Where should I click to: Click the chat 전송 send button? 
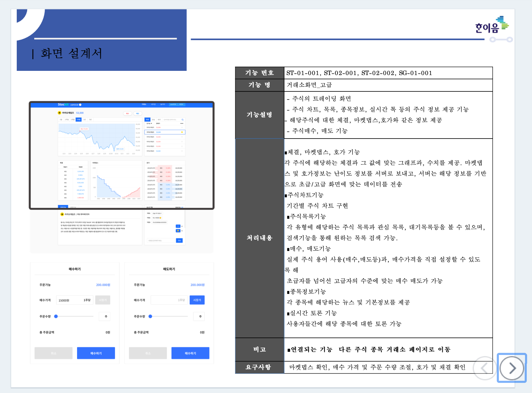click(x=179, y=240)
